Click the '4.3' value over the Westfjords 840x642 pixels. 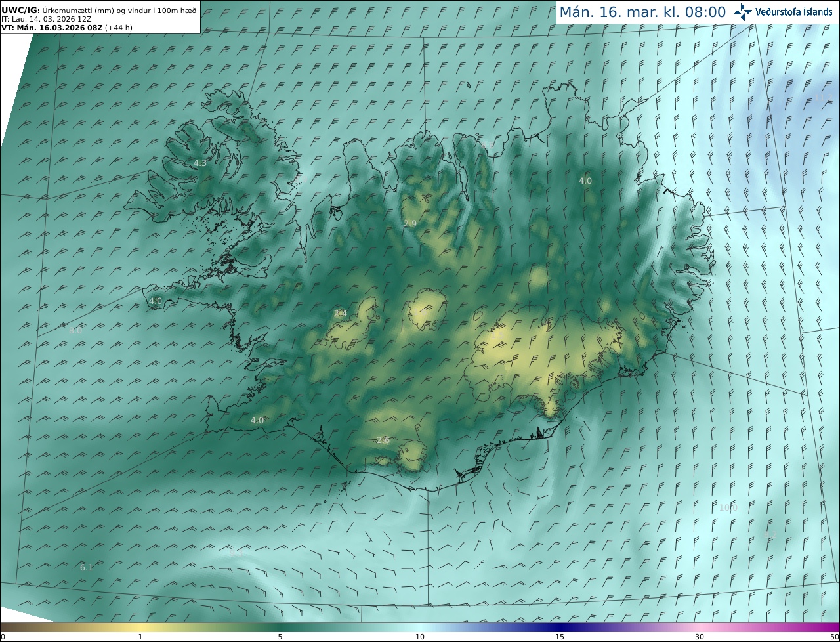(200, 163)
